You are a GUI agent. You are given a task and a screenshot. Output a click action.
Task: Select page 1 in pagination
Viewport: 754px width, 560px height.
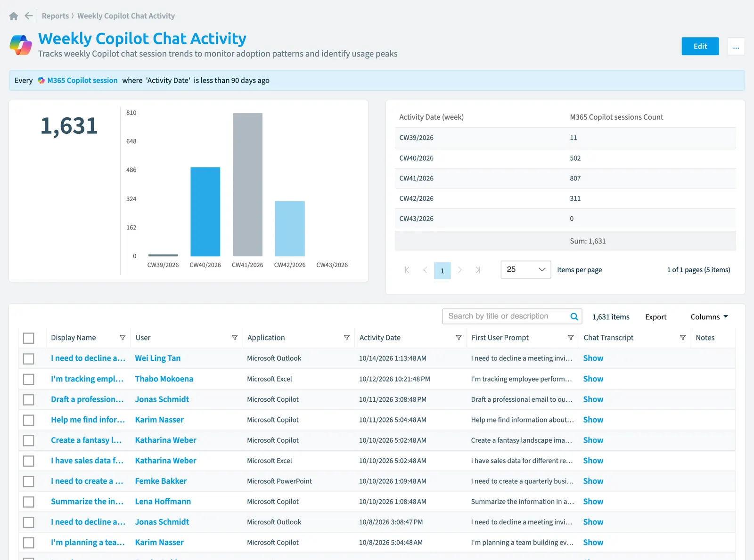point(442,270)
